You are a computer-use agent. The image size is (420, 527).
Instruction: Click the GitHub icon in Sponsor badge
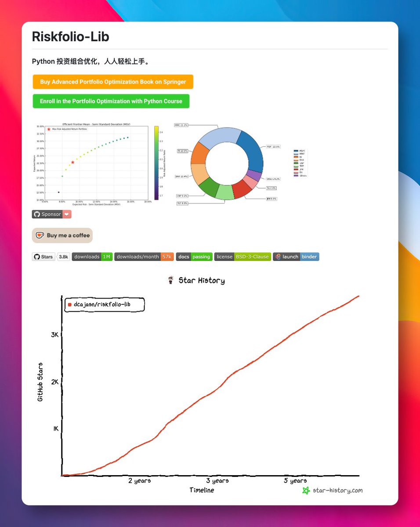[x=37, y=214]
